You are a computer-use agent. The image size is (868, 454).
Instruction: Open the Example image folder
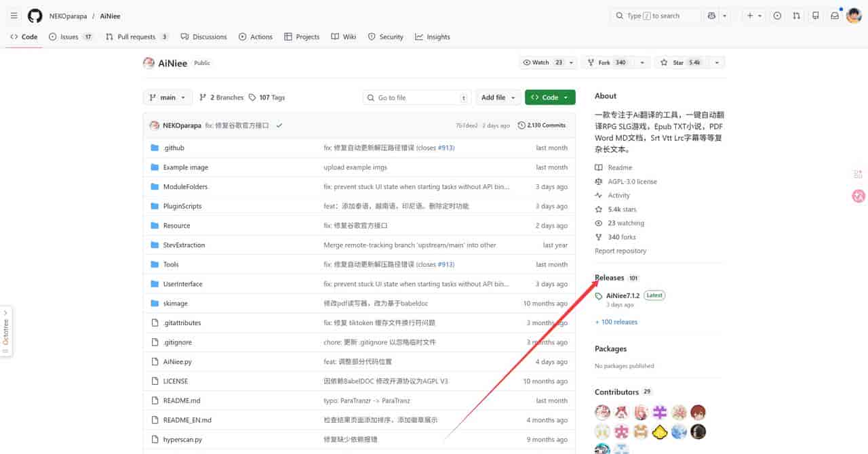(186, 167)
